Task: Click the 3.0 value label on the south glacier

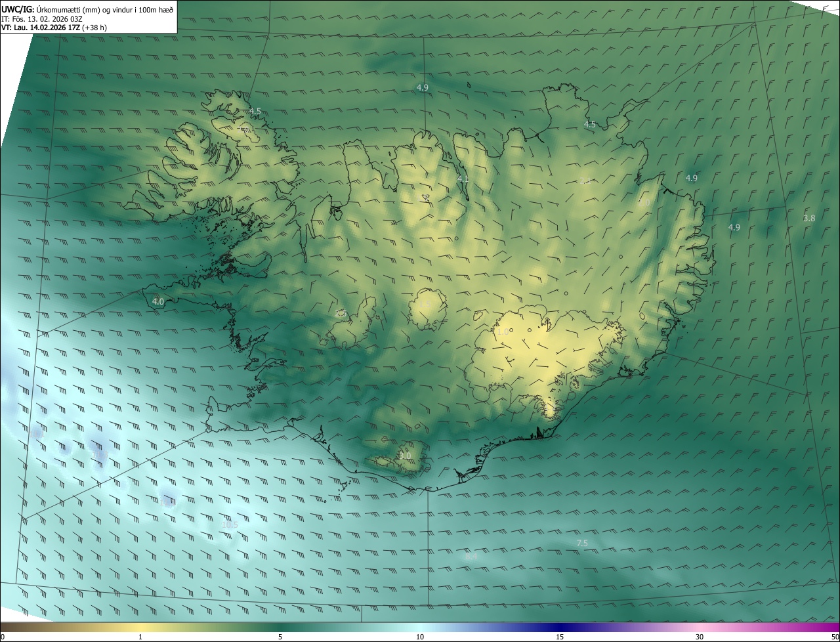Action: (x=405, y=456)
